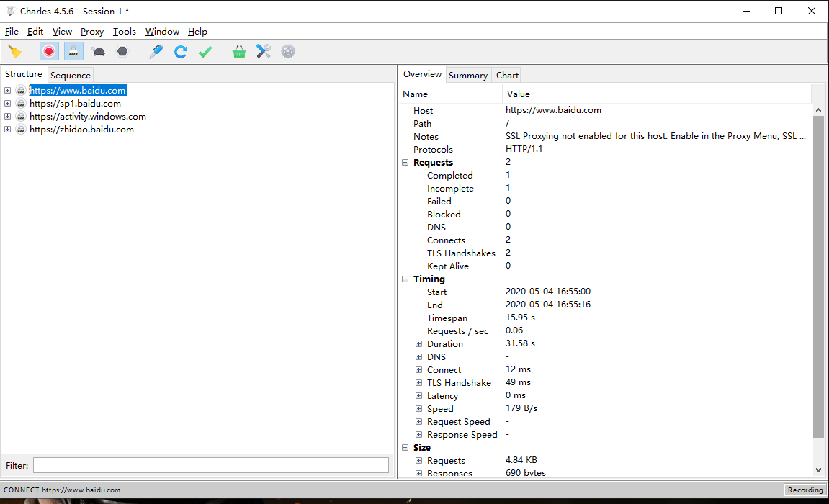Expand the Connect timing row
The image size is (829, 504).
(418, 370)
